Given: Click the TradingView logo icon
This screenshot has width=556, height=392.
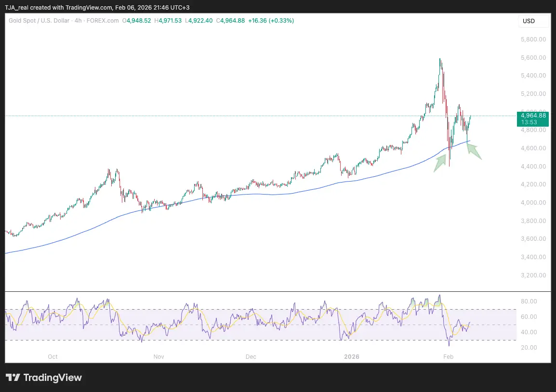Looking at the screenshot, I should 13,378.
